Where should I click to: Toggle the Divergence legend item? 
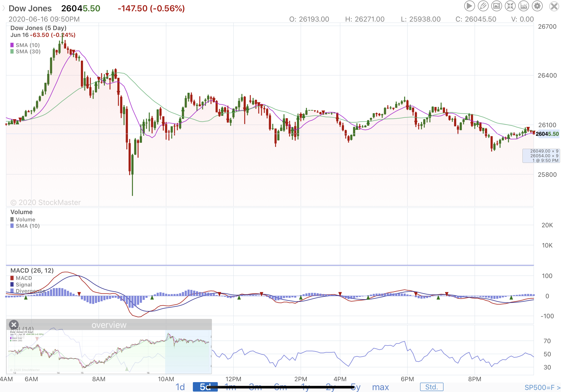click(28, 291)
